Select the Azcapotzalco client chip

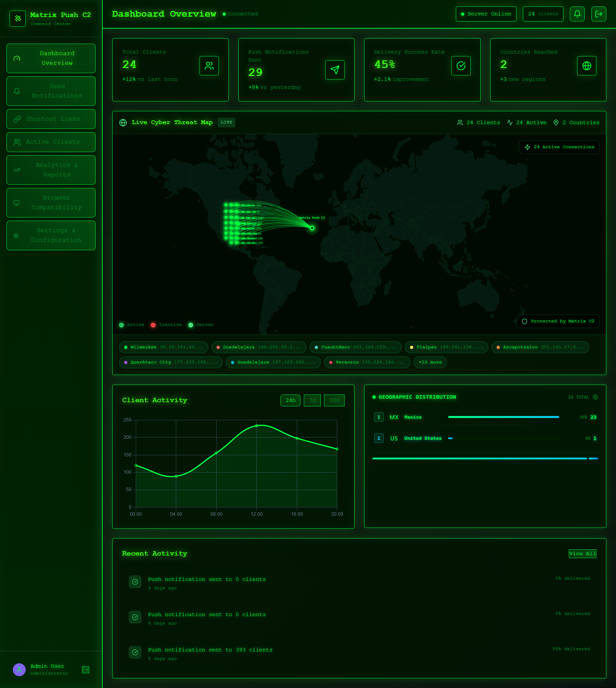(x=540, y=347)
